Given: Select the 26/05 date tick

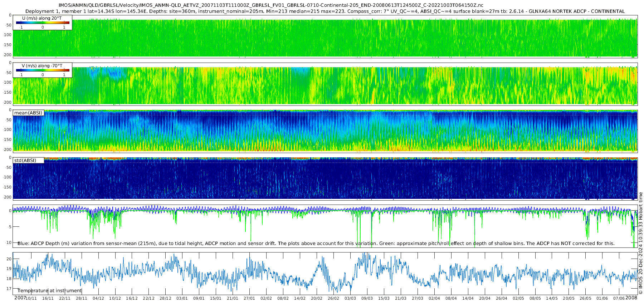Looking at the screenshot, I should tap(585, 298).
